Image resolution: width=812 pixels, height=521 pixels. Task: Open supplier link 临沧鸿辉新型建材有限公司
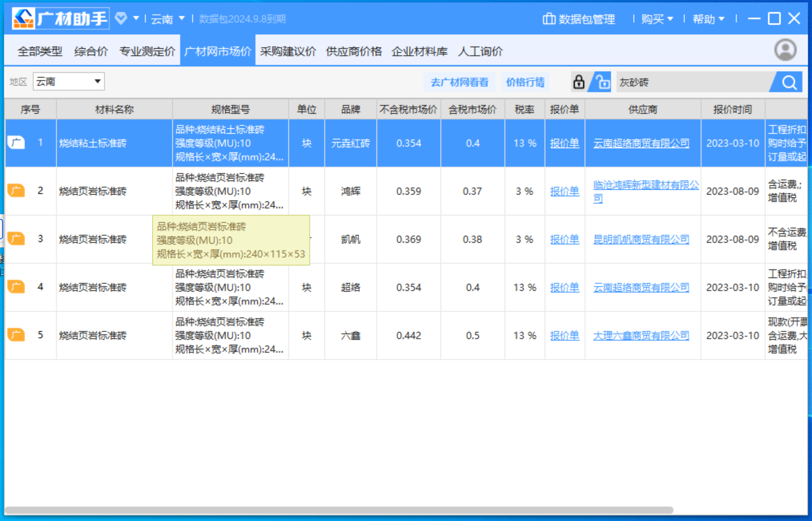point(646,191)
